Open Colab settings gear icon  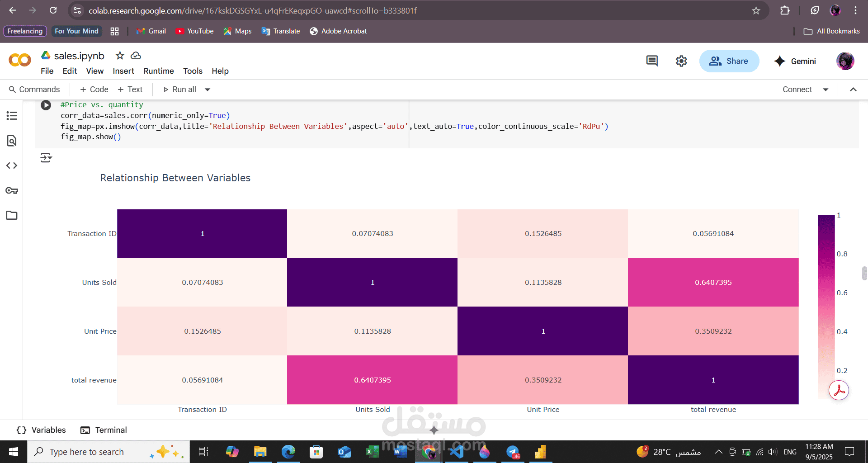point(681,61)
